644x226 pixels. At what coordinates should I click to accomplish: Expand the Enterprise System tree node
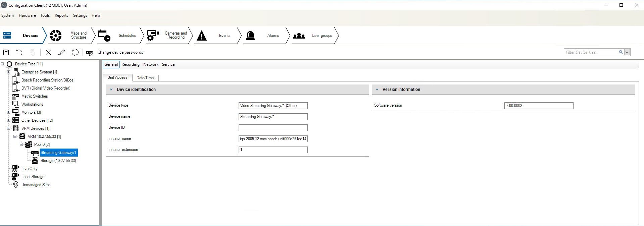(x=9, y=72)
